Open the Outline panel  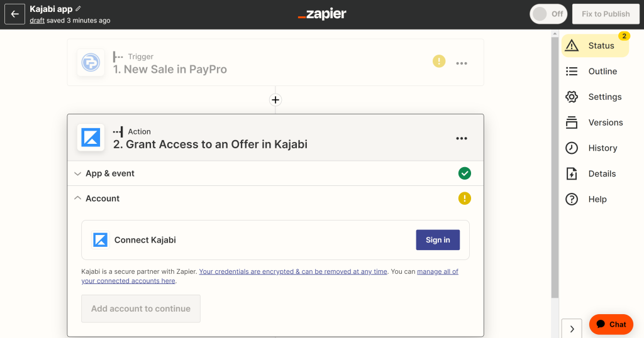(x=595, y=72)
